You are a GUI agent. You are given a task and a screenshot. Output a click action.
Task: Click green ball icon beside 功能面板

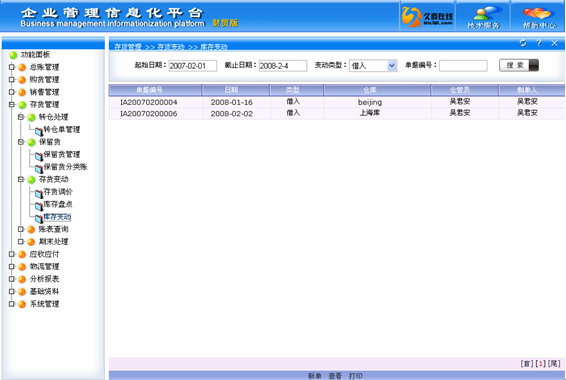(x=13, y=55)
